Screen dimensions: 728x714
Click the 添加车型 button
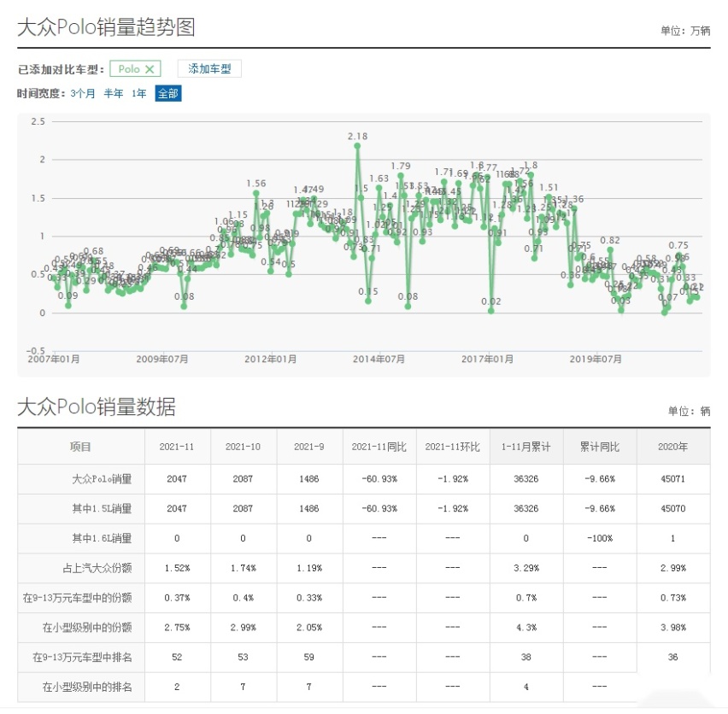tap(209, 68)
